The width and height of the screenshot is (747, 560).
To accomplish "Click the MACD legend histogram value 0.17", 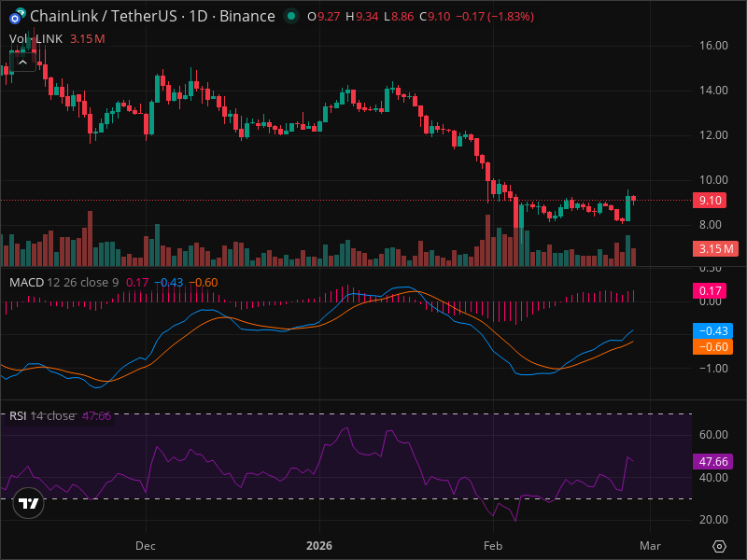I will tap(137, 283).
